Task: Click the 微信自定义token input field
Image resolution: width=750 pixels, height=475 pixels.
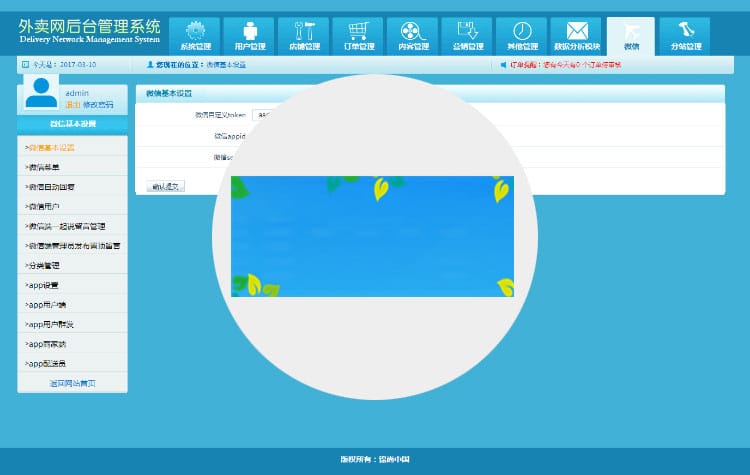Action: coord(262,115)
